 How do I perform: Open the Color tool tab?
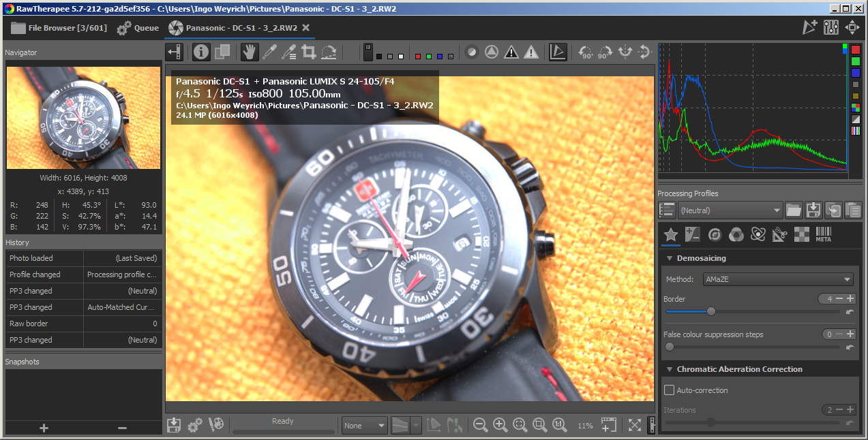pos(736,235)
